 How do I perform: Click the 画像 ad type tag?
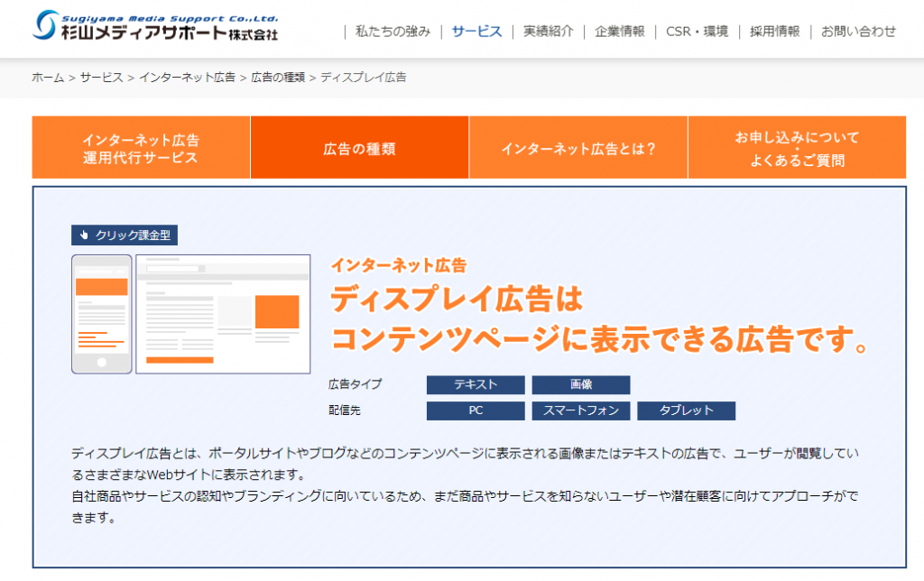tap(581, 385)
